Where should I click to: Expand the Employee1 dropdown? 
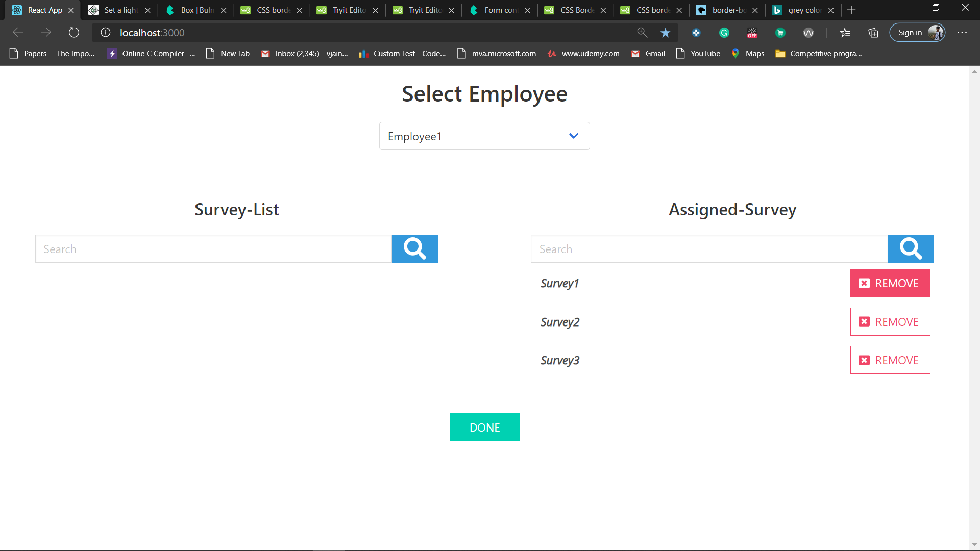484,136
